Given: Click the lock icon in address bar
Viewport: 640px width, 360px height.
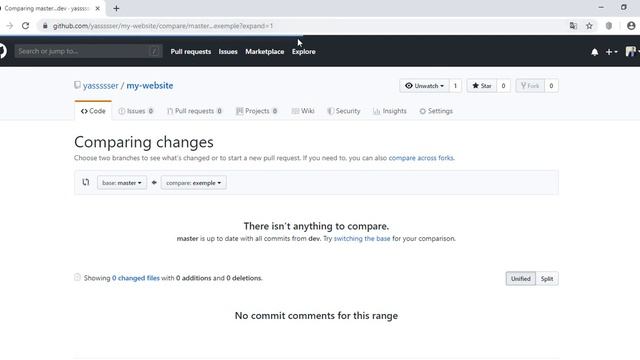Looking at the screenshot, I should point(45,26).
